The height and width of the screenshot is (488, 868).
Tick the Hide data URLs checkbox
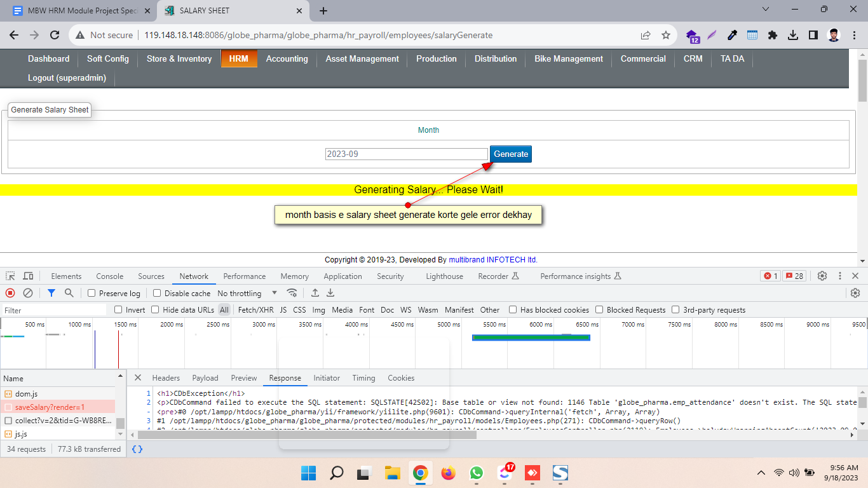tap(155, 310)
